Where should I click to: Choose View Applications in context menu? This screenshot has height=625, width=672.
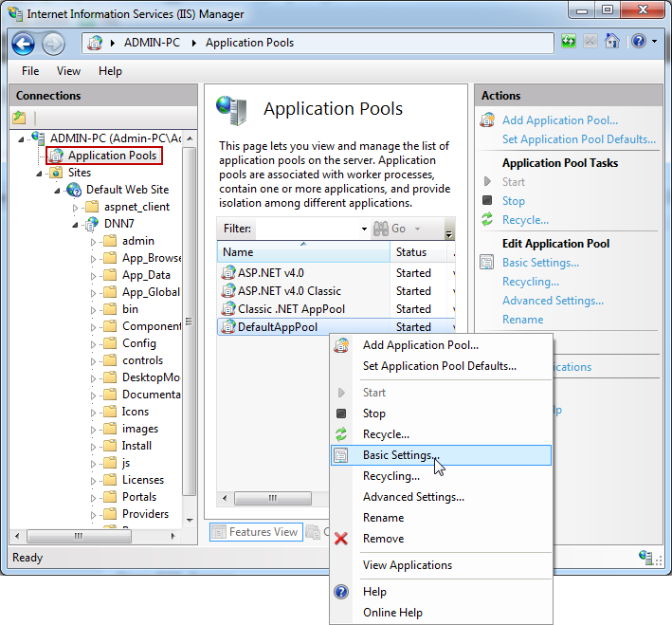(x=441, y=565)
